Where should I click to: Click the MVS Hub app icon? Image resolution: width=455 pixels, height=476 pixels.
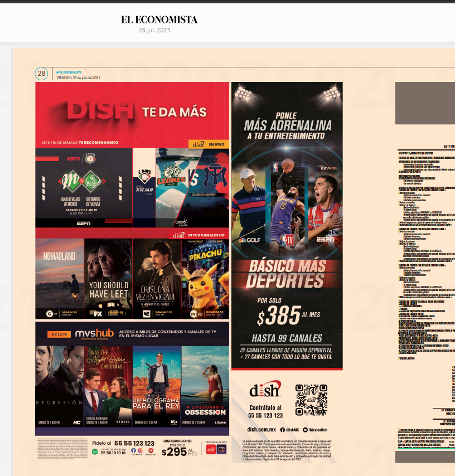pyautogui.click(x=221, y=449)
